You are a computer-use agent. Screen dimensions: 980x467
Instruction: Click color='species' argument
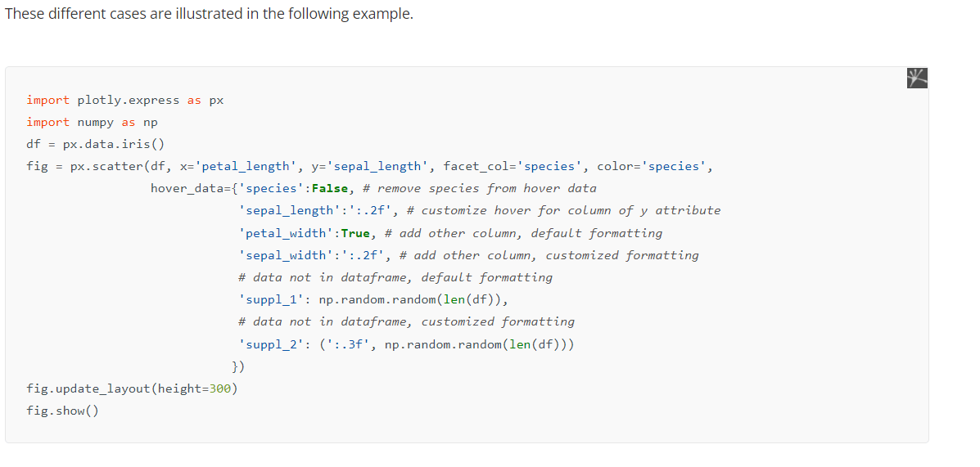(x=651, y=166)
